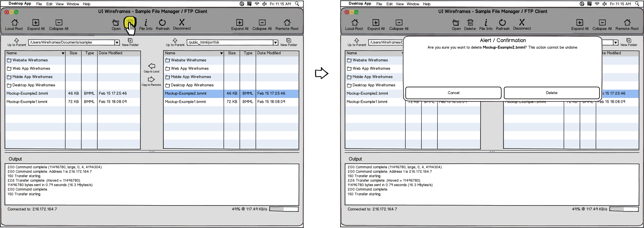Click Disconnect X icon in window without alert
Image resolution: width=644 pixels, height=228 pixels.
[x=182, y=22]
